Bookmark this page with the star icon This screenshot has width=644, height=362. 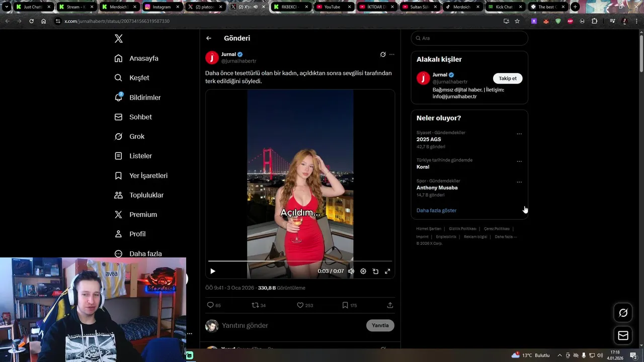517,21
